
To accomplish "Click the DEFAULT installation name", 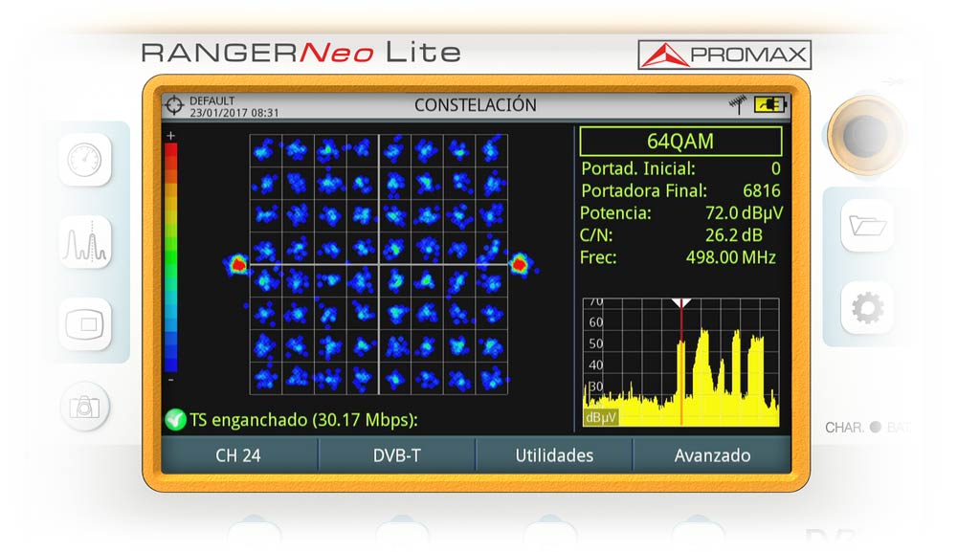I will (x=212, y=100).
